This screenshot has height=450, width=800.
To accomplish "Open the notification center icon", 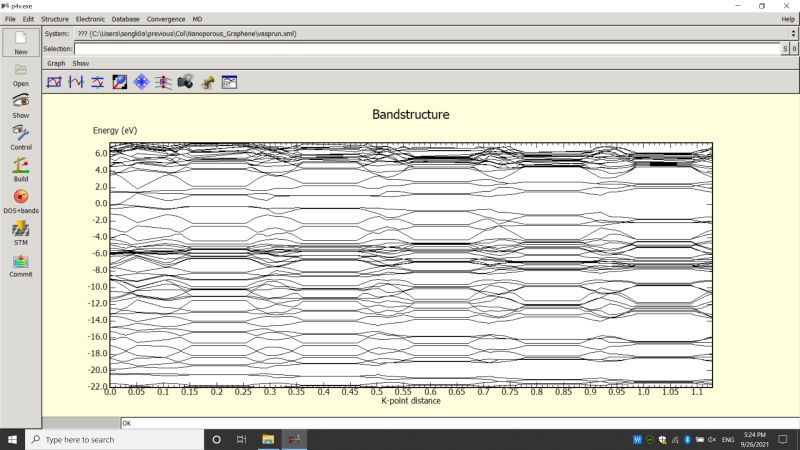I will coord(783,439).
